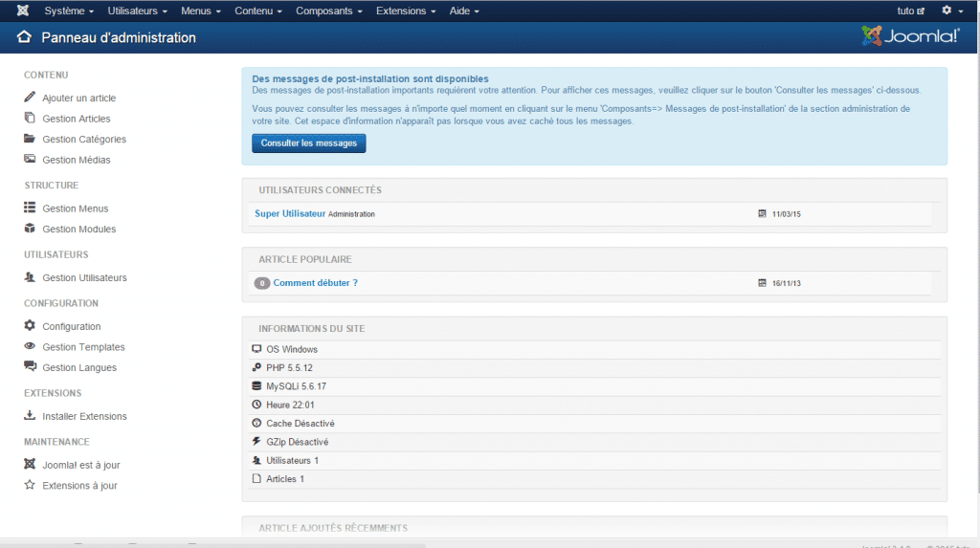Viewport: 980px width, 548px height.
Task: Click the star icon for Extensions à jour
Action: point(30,486)
